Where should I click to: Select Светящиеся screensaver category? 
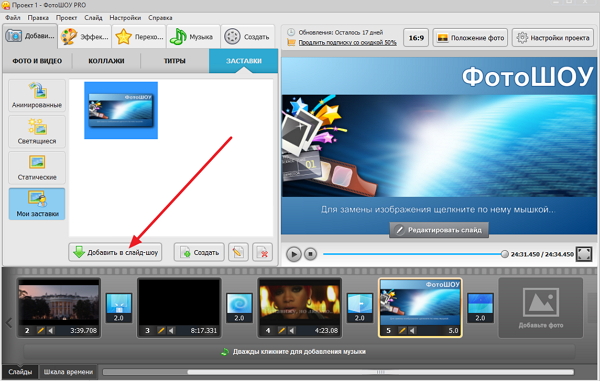(37, 132)
